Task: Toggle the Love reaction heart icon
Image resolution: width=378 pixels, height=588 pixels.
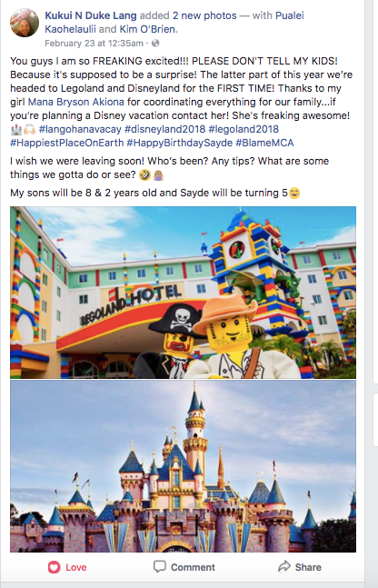Action: (54, 567)
